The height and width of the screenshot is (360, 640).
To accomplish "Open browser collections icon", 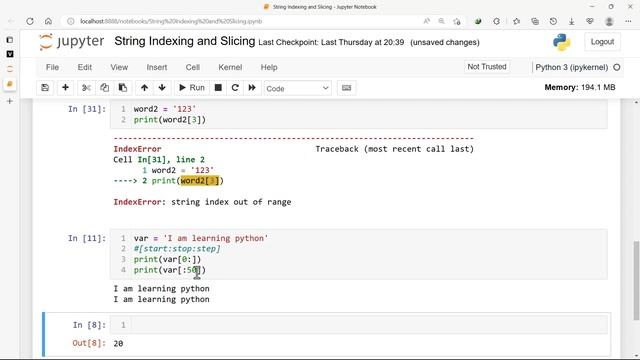I will point(535,21).
